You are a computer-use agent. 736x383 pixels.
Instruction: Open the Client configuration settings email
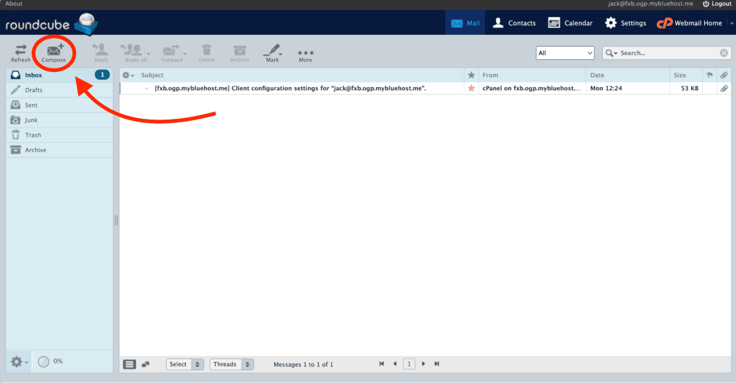click(290, 88)
